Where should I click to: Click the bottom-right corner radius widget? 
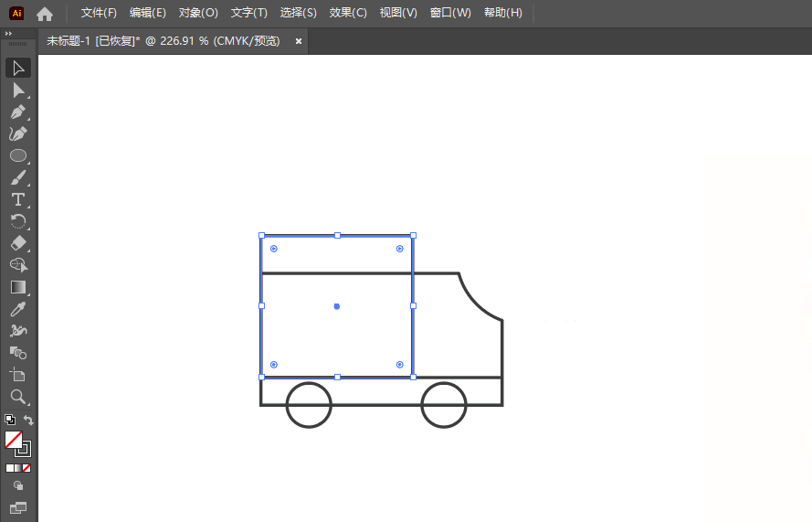point(400,365)
